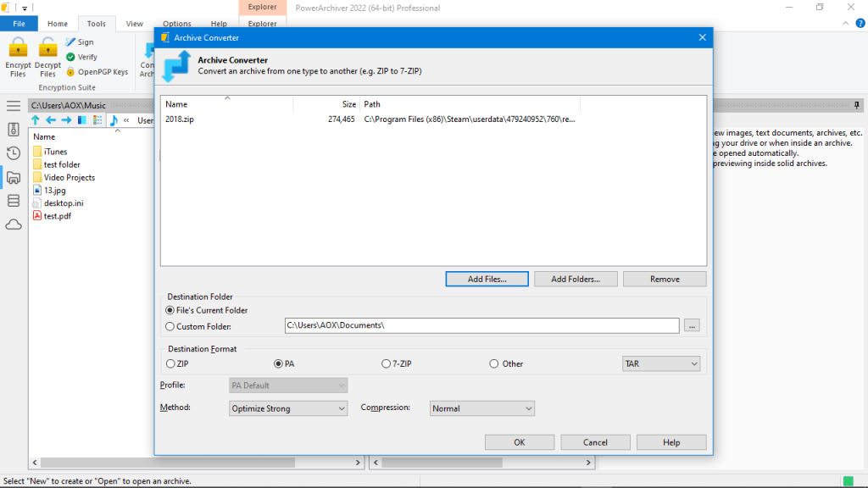Choose ZIP as the destination format
This screenshot has width=868, height=488.
(170, 363)
